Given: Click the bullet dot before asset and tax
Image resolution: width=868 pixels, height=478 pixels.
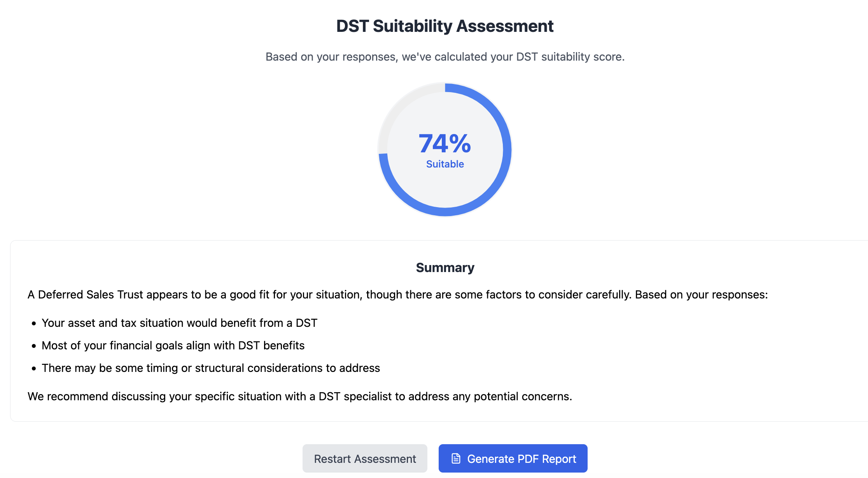Looking at the screenshot, I should click(34, 323).
